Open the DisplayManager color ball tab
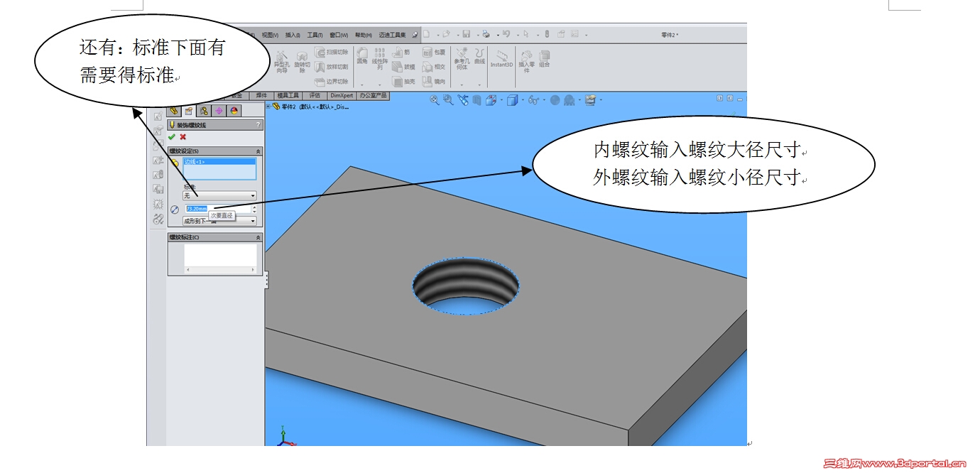This screenshot has width=980, height=473. pyautogui.click(x=234, y=111)
